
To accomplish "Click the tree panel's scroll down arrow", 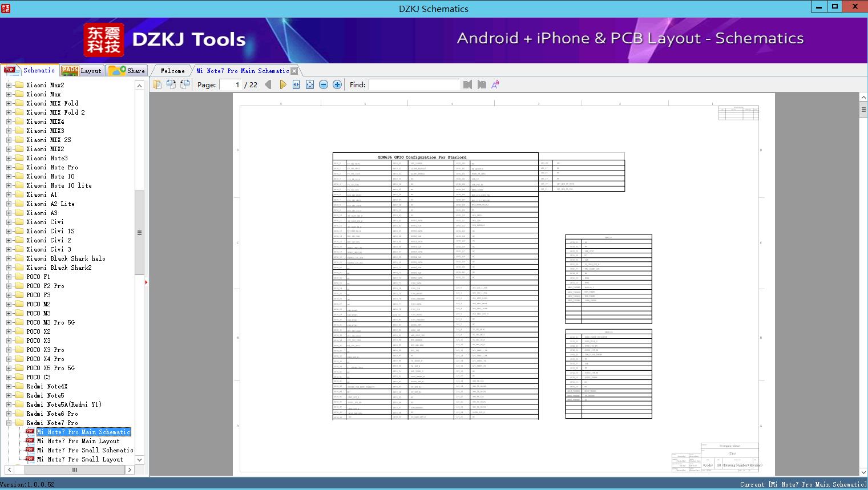I will tap(139, 460).
